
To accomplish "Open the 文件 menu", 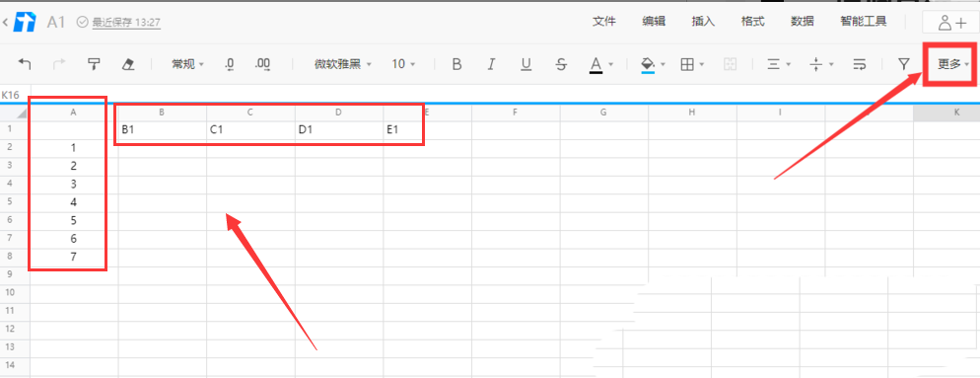I will pyautogui.click(x=603, y=22).
